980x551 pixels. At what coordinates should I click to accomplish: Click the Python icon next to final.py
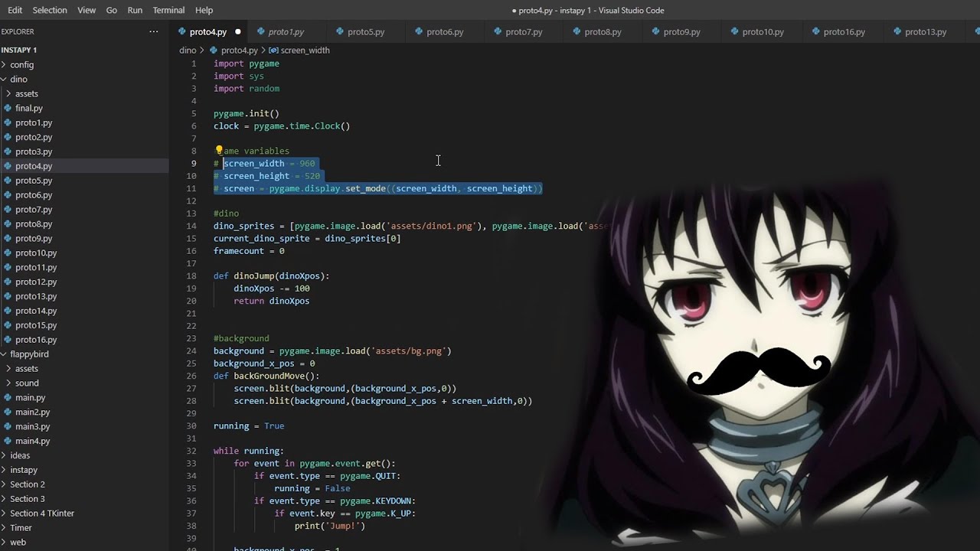click(8, 108)
